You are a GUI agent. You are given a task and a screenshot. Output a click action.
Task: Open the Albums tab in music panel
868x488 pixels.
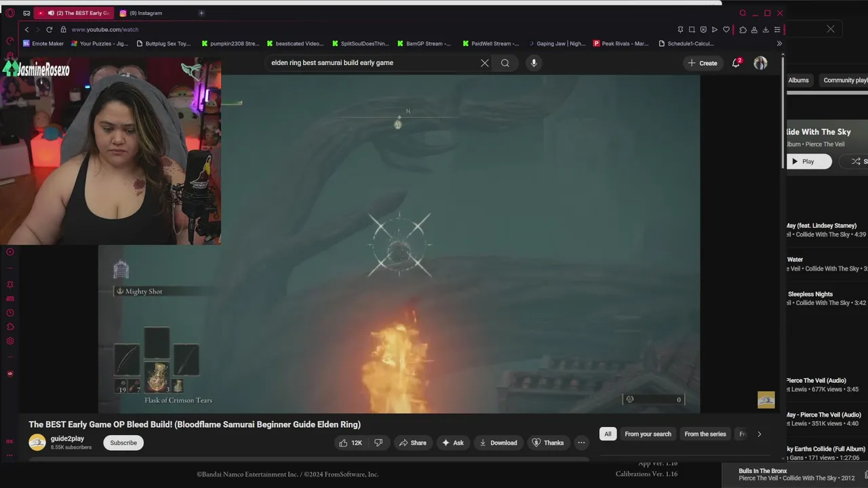pyautogui.click(x=798, y=80)
